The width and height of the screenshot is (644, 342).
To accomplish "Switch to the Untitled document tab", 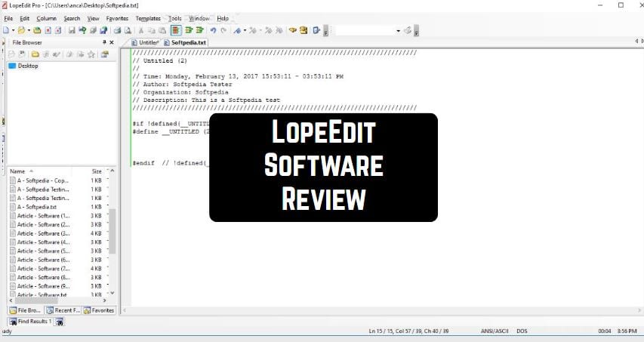I will pyautogui.click(x=145, y=42).
